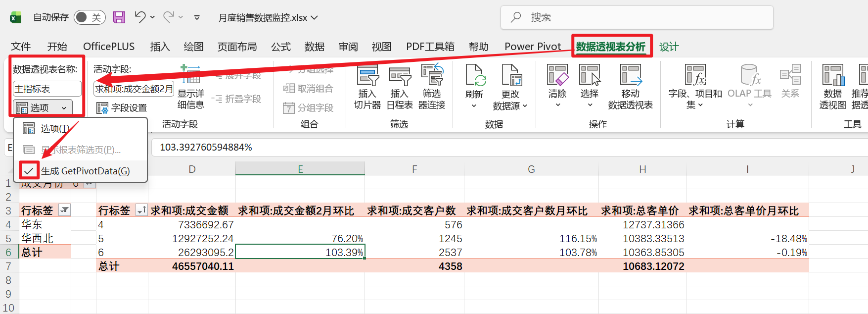Select cell with value 116.15%
The image size is (868, 314).
pyautogui.click(x=531, y=238)
